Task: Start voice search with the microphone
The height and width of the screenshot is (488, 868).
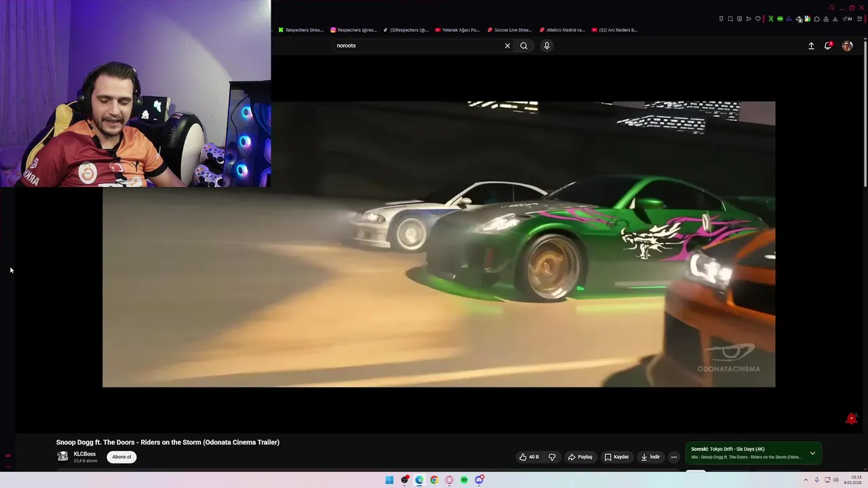Action: [x=547, y=45]
